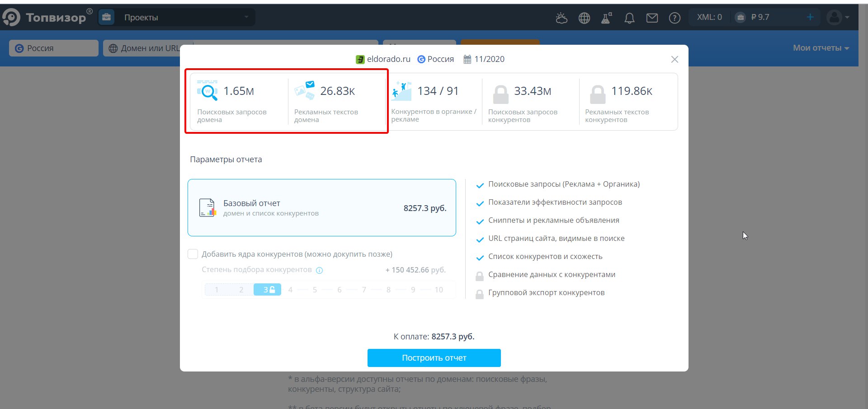
Task: Click the eldorado.ru domain label
Action: pyautogui.click(x=388, y=59)
